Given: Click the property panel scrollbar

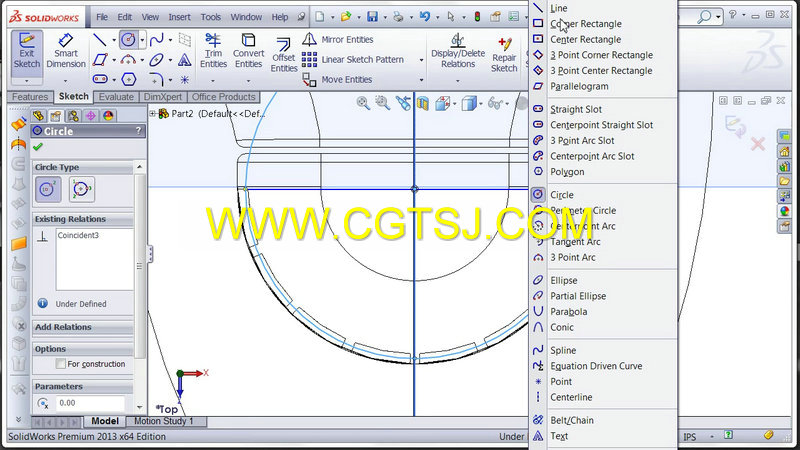Looking at the screenshot, I should (139, 265).
